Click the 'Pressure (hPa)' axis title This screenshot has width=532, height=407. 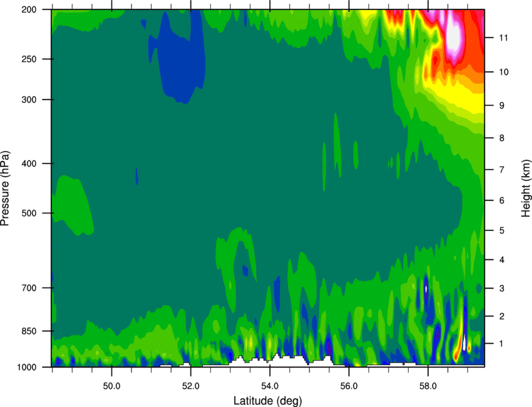click(5, 188)
